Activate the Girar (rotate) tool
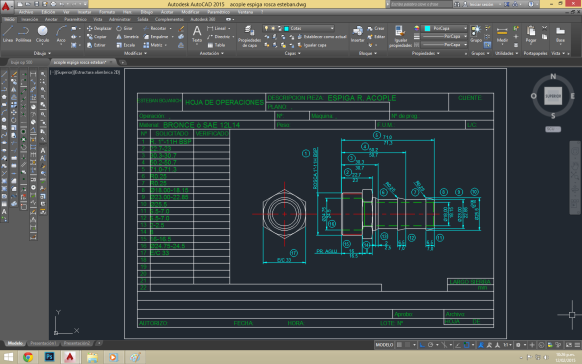 tap(125, 29)
